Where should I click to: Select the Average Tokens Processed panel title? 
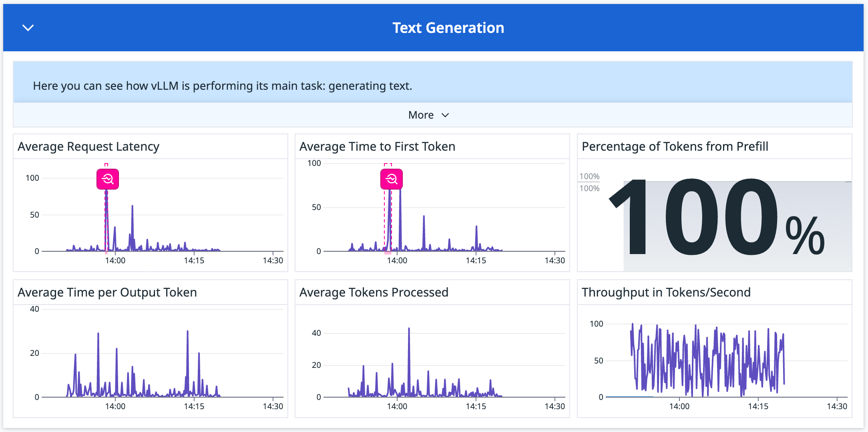[x=374, y=293]
